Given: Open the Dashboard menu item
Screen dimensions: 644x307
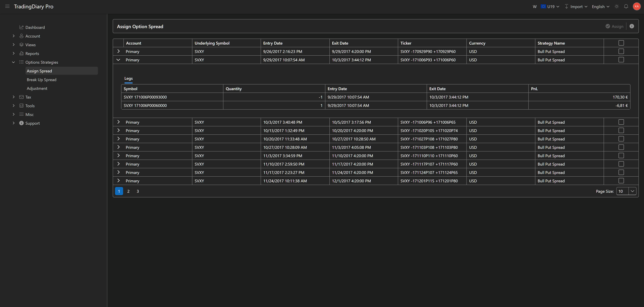Looking at the screenshot, I should pyautogui.click(x=35, y=27).
